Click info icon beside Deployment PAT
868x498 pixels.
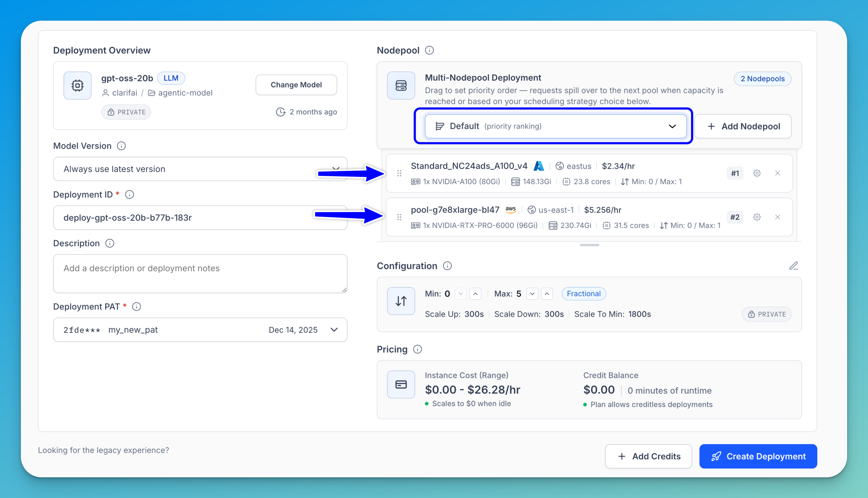pyautogui.click(x=136, y=306)
